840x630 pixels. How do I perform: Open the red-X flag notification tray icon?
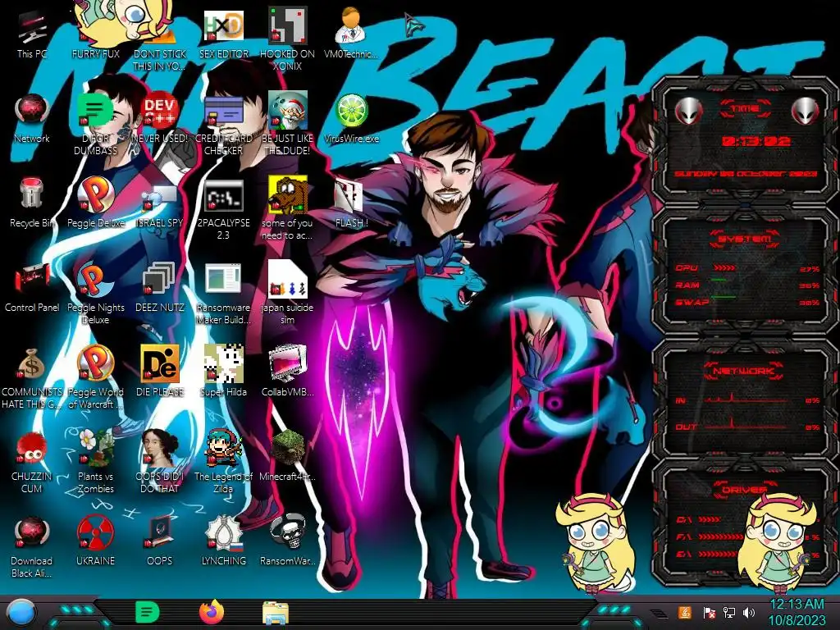pos(708,612)
